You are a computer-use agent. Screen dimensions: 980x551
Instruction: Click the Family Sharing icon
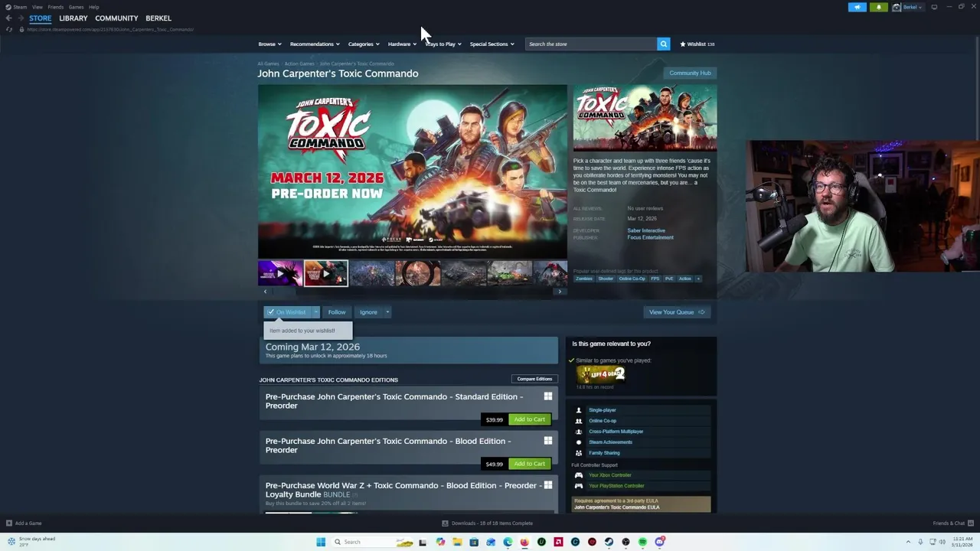coord(579,453)
